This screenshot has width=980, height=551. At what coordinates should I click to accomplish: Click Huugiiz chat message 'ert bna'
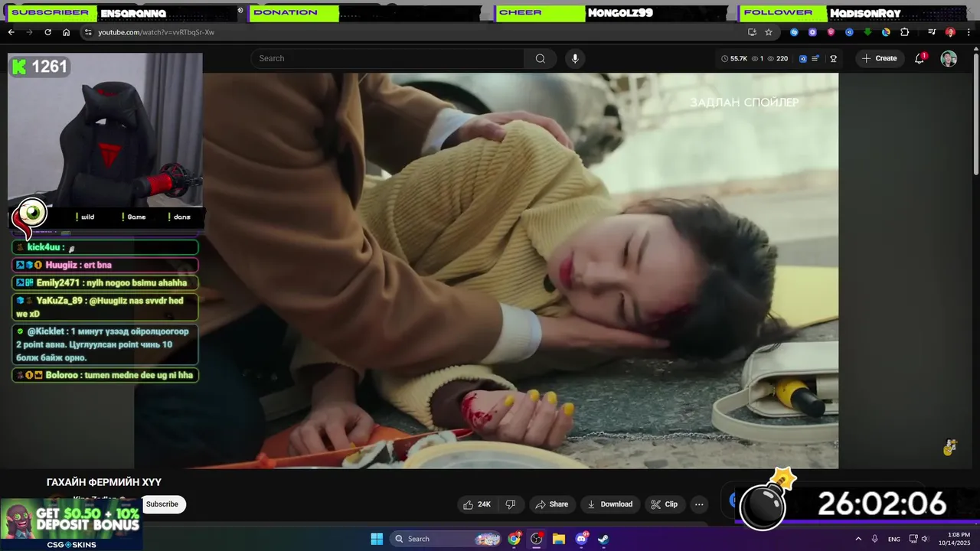click(x=105, y=265)
